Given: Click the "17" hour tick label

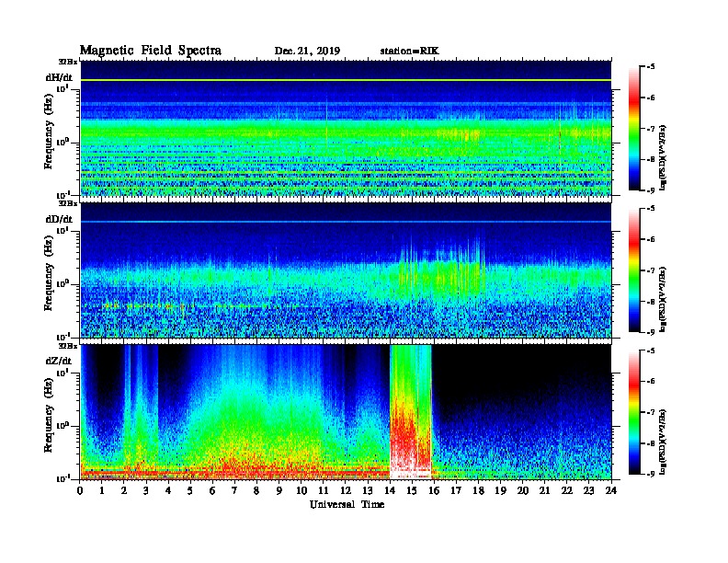Looking at the screenshot, I should (456, 490).
